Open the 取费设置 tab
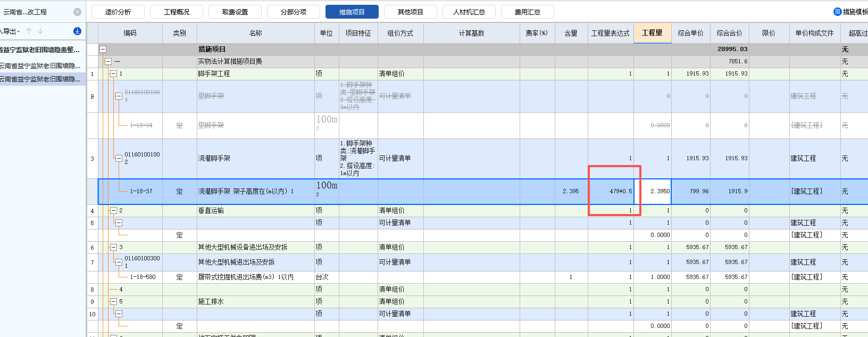The width and height of the screenshot is (868, 337). tap(235, 12)
